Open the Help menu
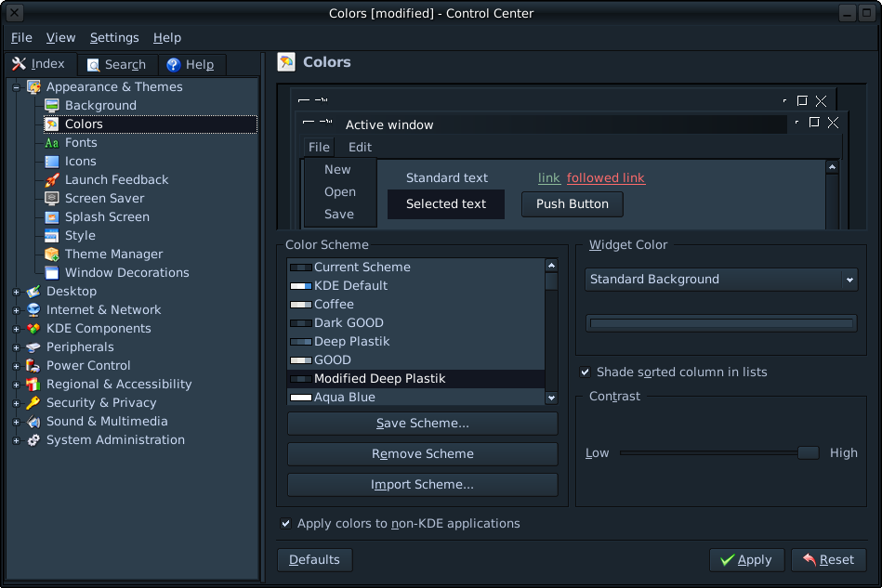This screenshot has width=882, height=588. pyautogui.click(x=167, y=38)
